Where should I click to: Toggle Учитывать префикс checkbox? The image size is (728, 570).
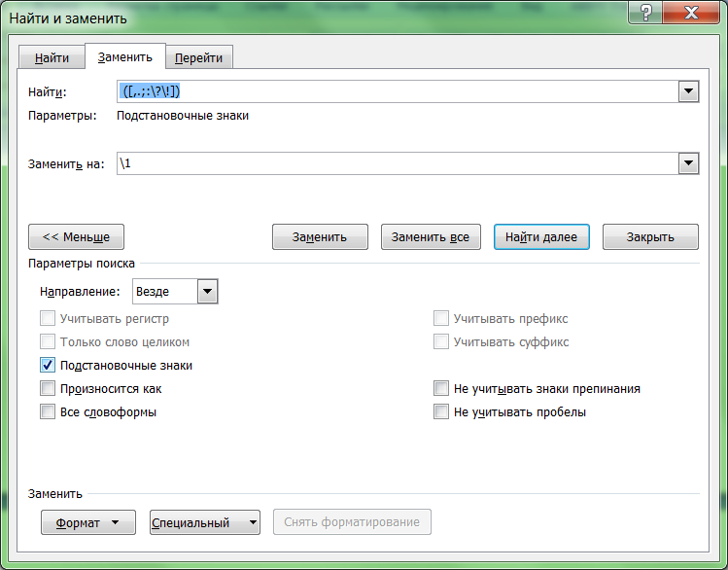point(441,319)
